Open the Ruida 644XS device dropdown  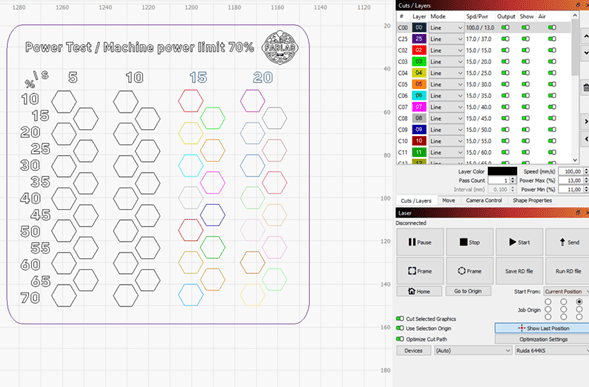552,351
